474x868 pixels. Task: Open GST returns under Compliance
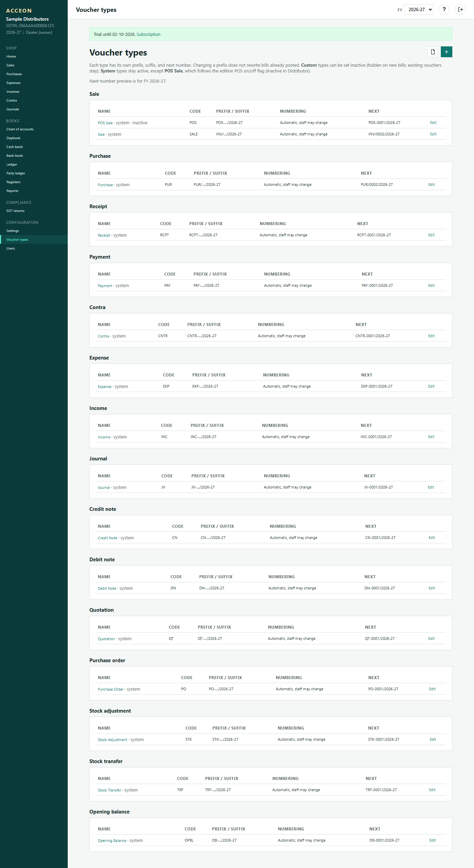pos(16,211)
